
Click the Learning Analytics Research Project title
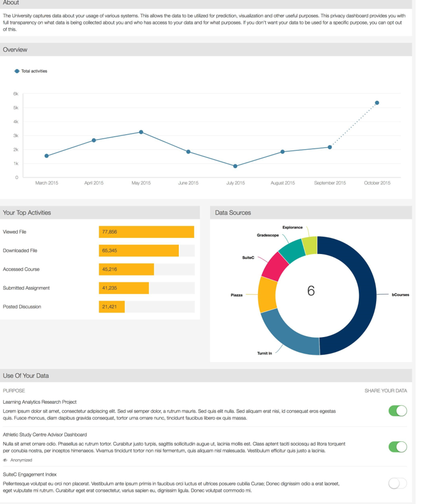click(39, 402)
